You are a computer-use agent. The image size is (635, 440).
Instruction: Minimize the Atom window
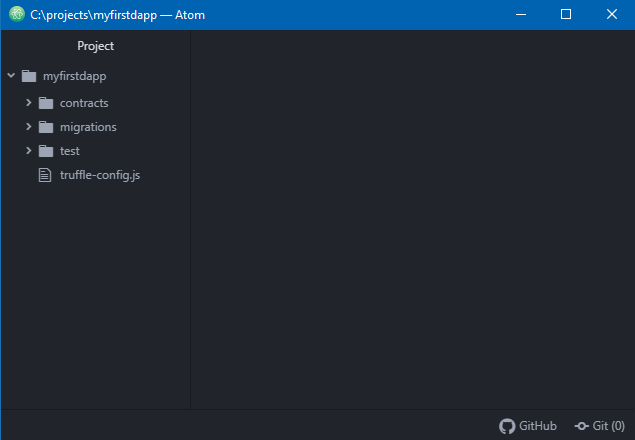point(520,15)
